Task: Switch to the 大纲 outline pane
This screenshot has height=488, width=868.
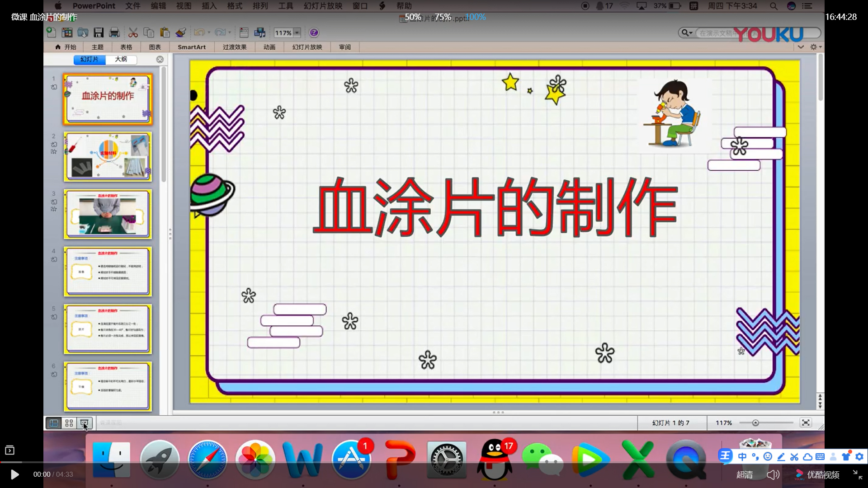Action: pyautogui.click(x=121, y=59)
